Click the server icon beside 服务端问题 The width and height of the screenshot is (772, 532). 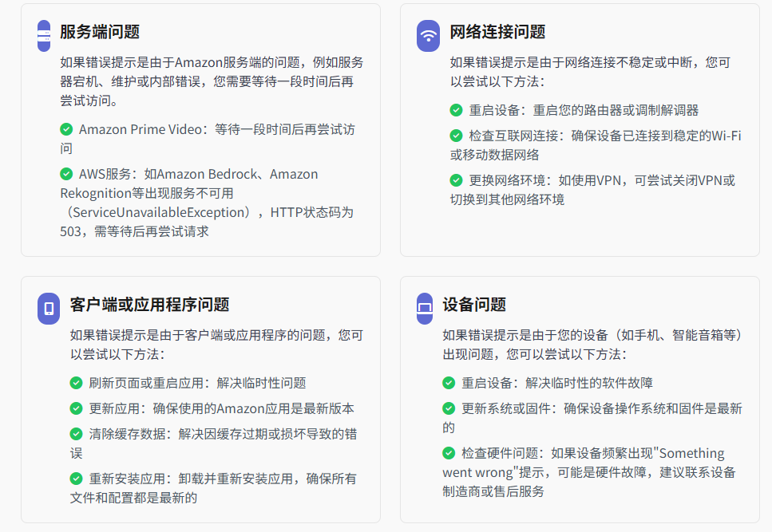(44, 35)
